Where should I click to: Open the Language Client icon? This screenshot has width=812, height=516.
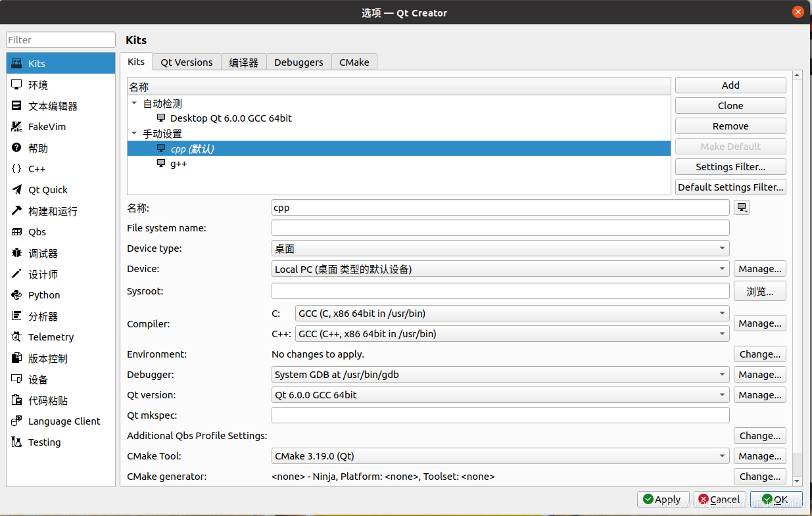tap(16, 421)
